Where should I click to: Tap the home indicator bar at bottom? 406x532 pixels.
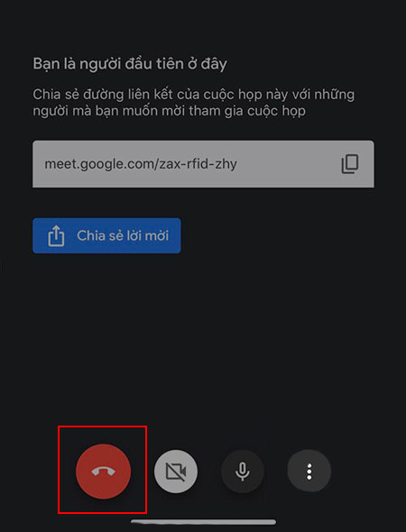(x=203, y=522)
